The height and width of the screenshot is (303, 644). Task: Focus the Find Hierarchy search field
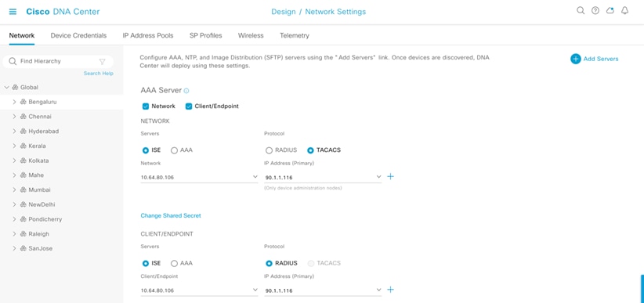pos(58,62)
